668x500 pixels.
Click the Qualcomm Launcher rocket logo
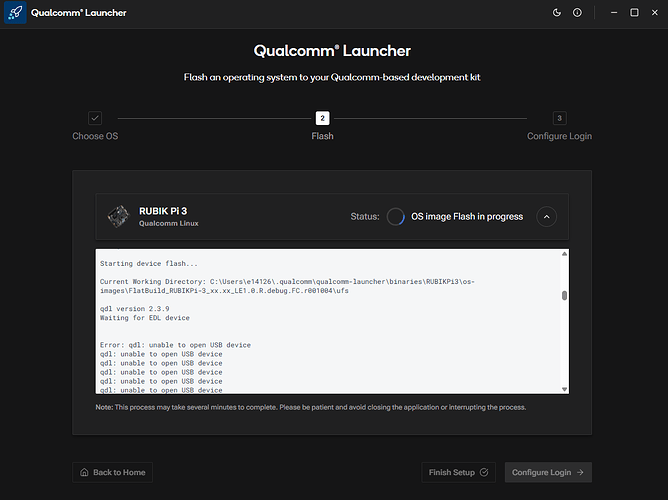coord(15,13)
